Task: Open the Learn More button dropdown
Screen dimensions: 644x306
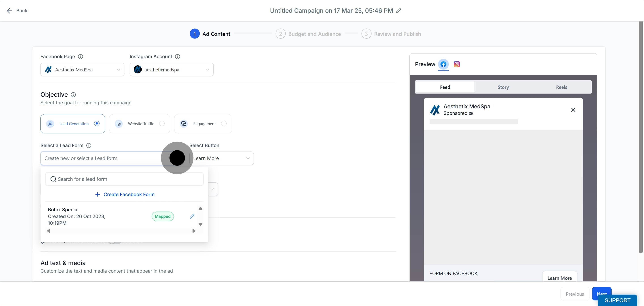Action: pos(222,158)
